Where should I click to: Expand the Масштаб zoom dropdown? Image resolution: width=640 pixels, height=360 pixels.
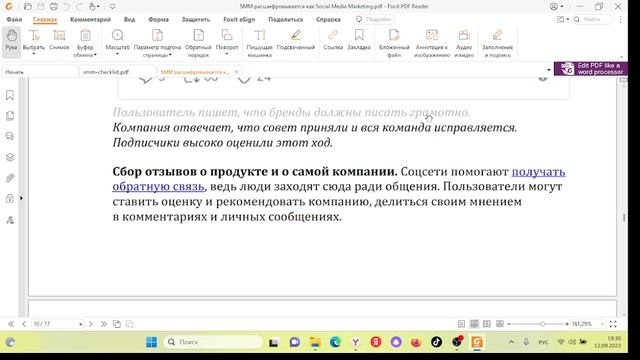(x=117, y=54)
